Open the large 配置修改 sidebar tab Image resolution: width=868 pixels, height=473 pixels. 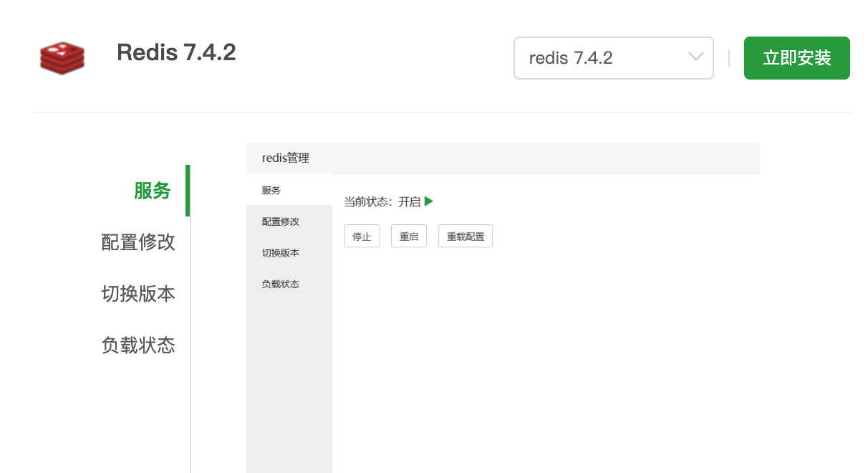(138, 242)
